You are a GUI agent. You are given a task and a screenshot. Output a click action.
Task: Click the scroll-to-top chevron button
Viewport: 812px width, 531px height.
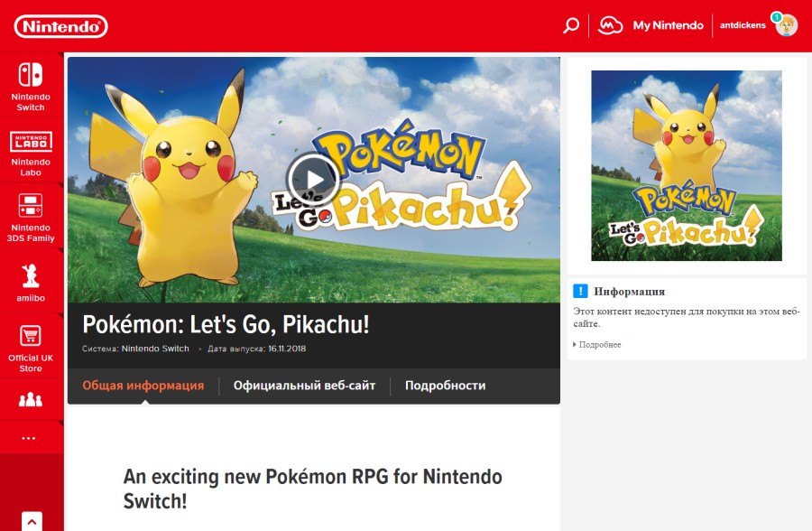point(32,521)
